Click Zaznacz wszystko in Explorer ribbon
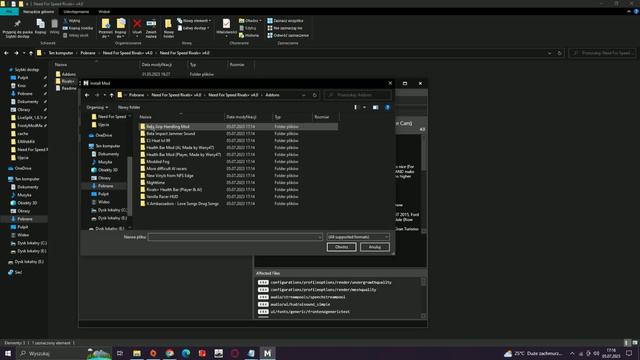This screenshot has width=640, height=360. (x=285, y=21)
